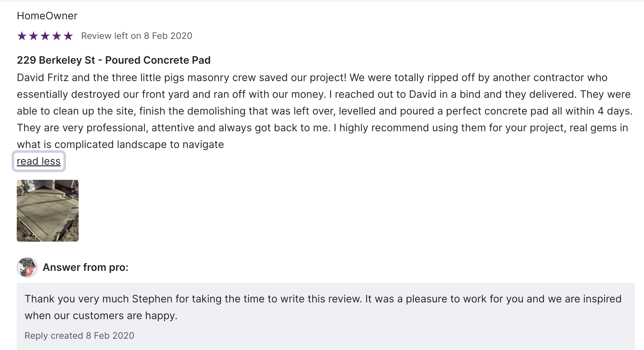The image size is (644, 350).
Task: Click 'when our customers are happy' reply line
Action: (101, 316)
